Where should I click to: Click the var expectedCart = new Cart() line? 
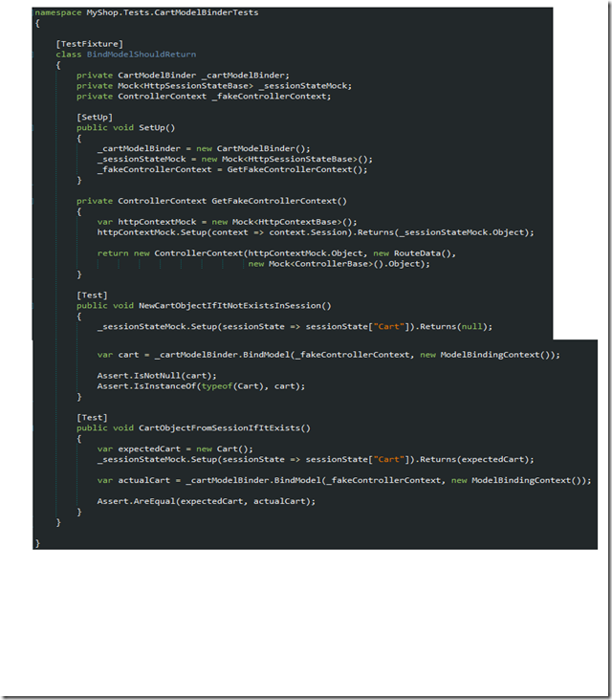175,448
